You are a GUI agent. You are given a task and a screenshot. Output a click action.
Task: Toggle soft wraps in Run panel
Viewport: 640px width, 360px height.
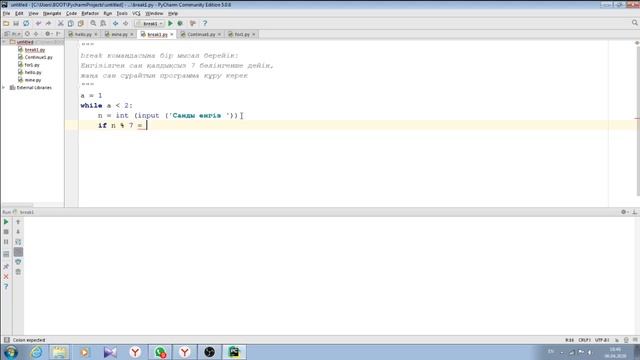pyautogui.click(x=18, y=242)
